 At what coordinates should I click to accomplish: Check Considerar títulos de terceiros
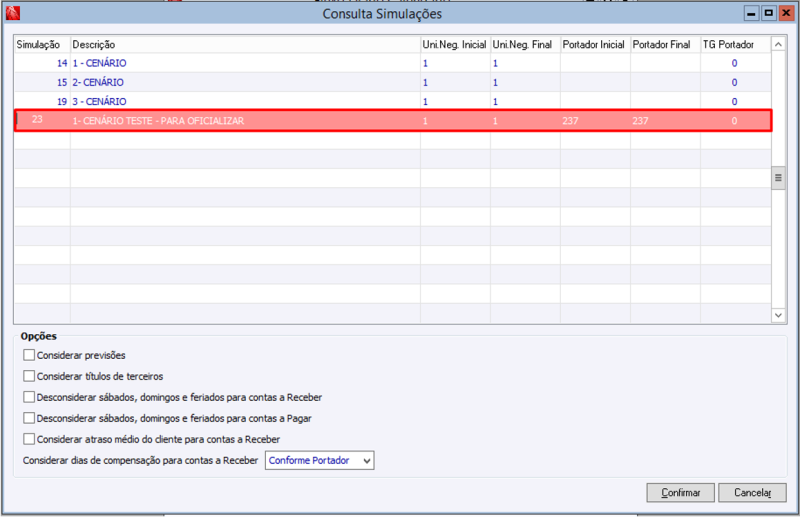click(29, 376)
